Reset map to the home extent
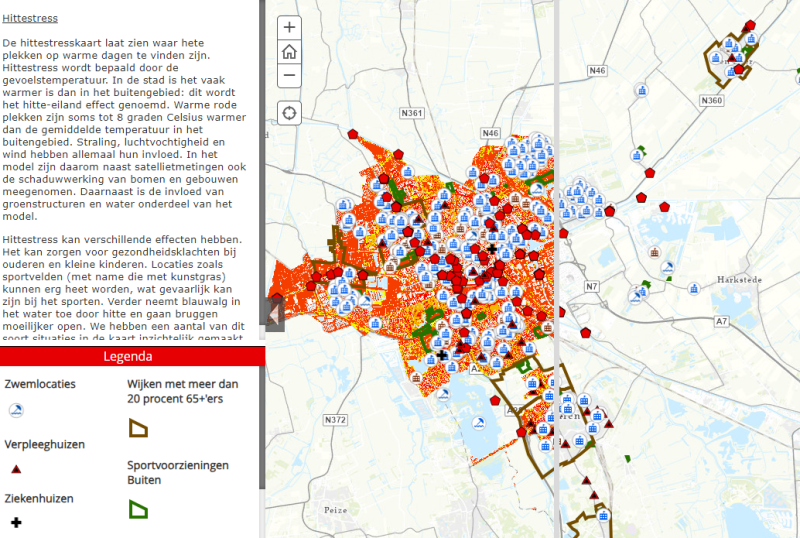The width and height of the screenshot is (800, 538). (x=289, y=51)
